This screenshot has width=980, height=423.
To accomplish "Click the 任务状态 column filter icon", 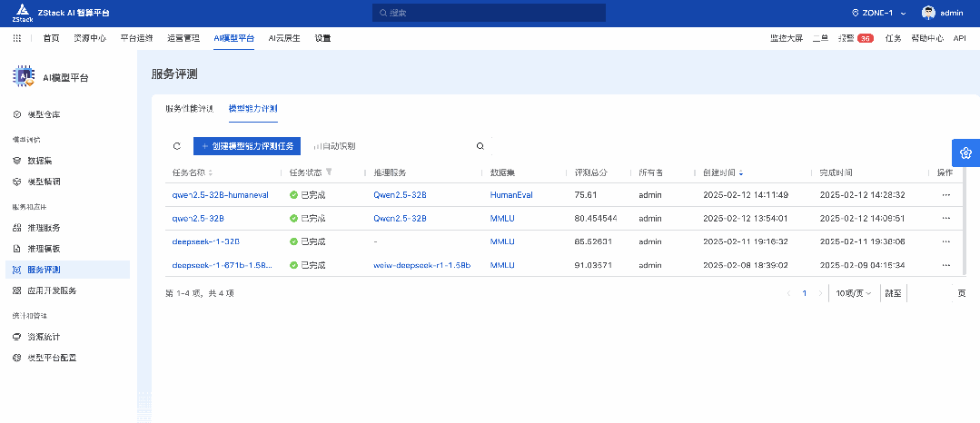I will [330, 172].
